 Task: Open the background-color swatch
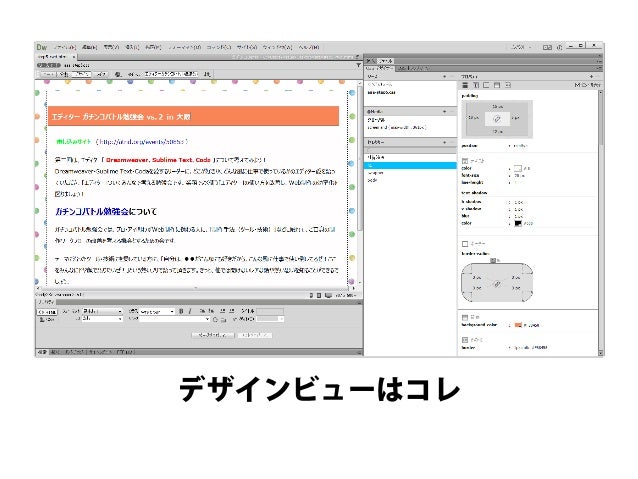tap(518, 325)
